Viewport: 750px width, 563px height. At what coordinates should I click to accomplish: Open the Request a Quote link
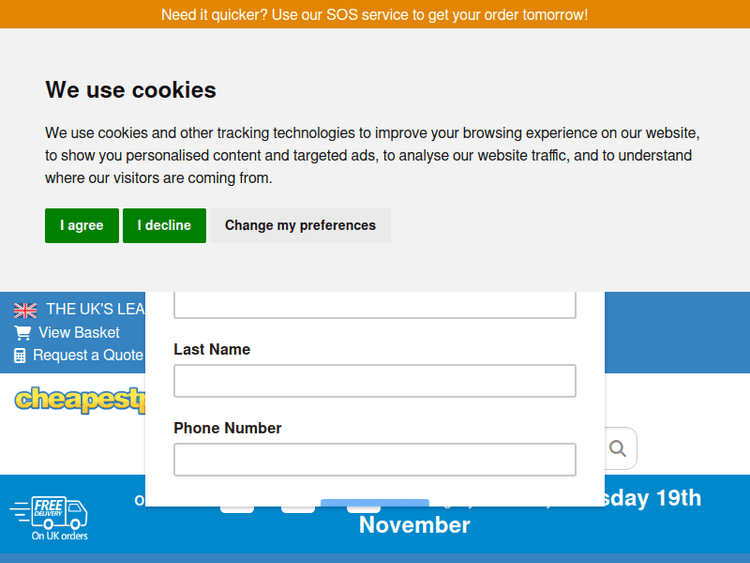tap(88, 356)
